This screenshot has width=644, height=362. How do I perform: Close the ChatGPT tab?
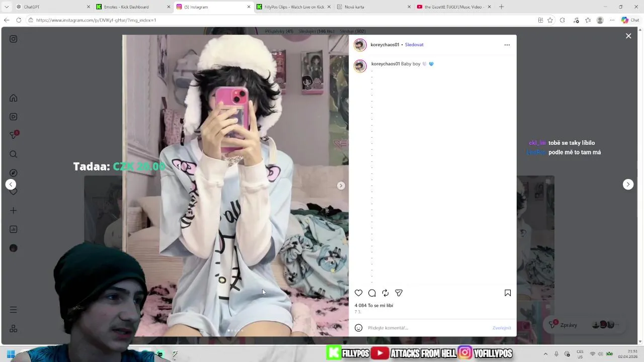point(89,7)
